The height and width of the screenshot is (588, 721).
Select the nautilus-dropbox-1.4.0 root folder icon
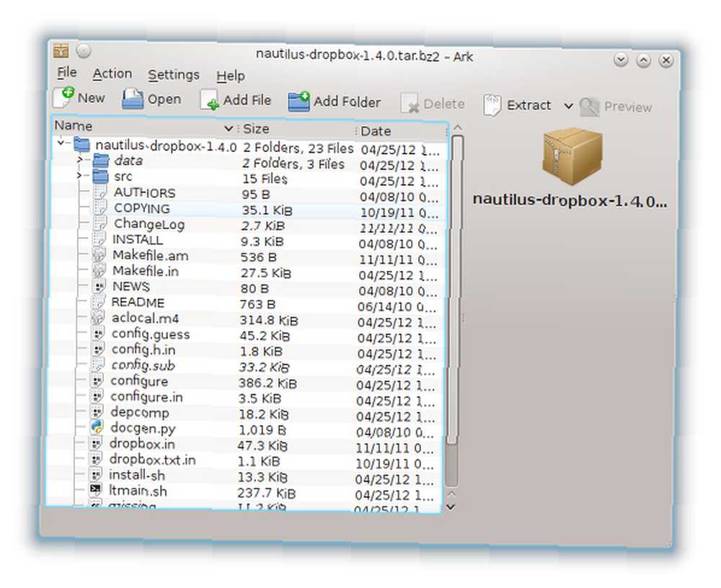pos(81,144)
